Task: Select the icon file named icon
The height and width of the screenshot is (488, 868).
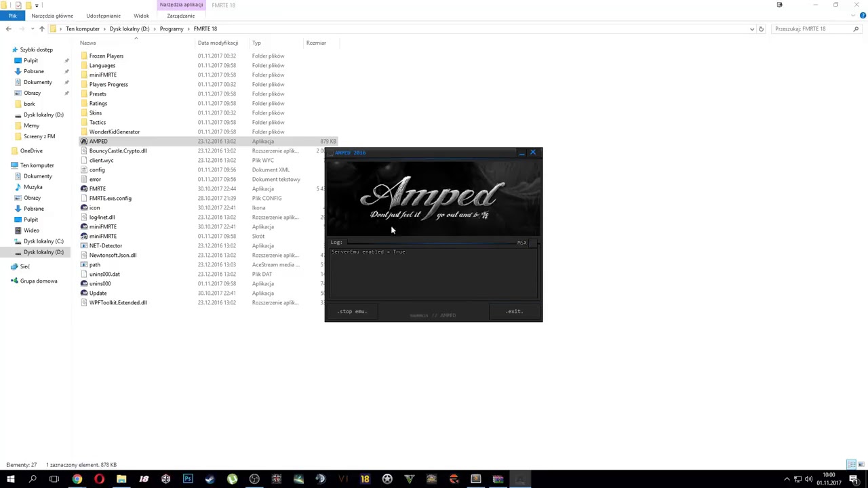Action: point(94,208)
